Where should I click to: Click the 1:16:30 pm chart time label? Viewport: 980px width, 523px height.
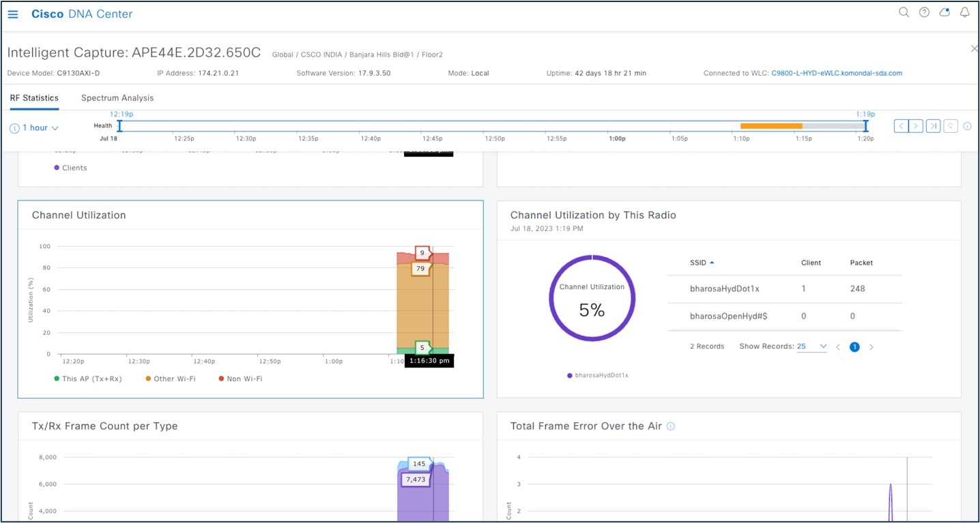[x=429, y=361]
